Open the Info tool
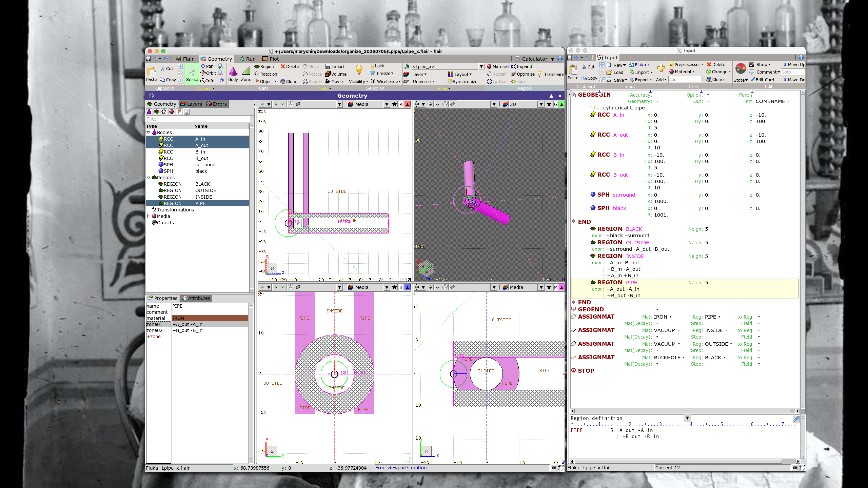The width and height of the screenshot is (868, 488). click(x=208, y=81)
